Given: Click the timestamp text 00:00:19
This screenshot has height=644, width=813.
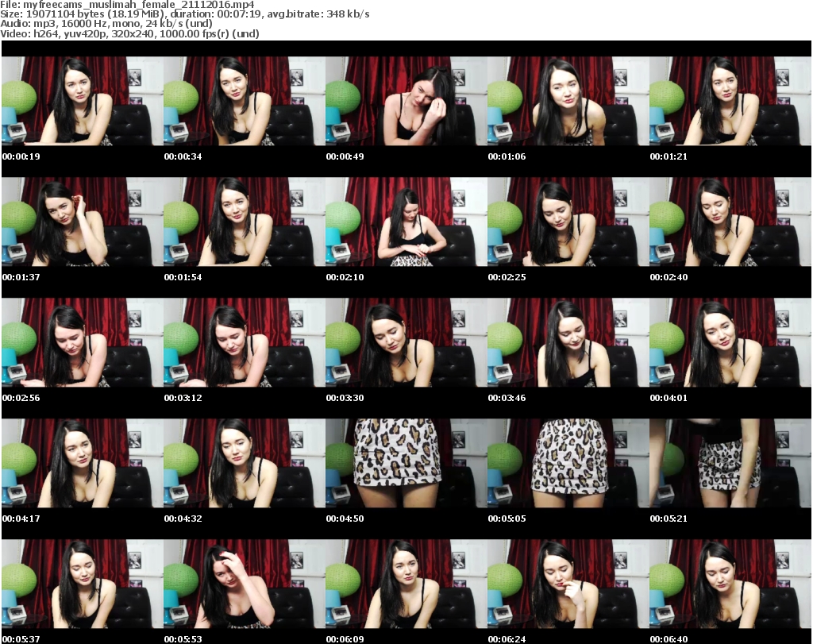Looking at the screenshot, I should [21, 156].
